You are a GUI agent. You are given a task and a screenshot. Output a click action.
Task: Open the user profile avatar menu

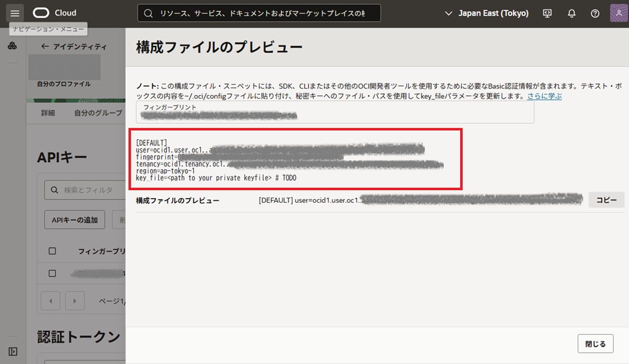pos(619,13)
